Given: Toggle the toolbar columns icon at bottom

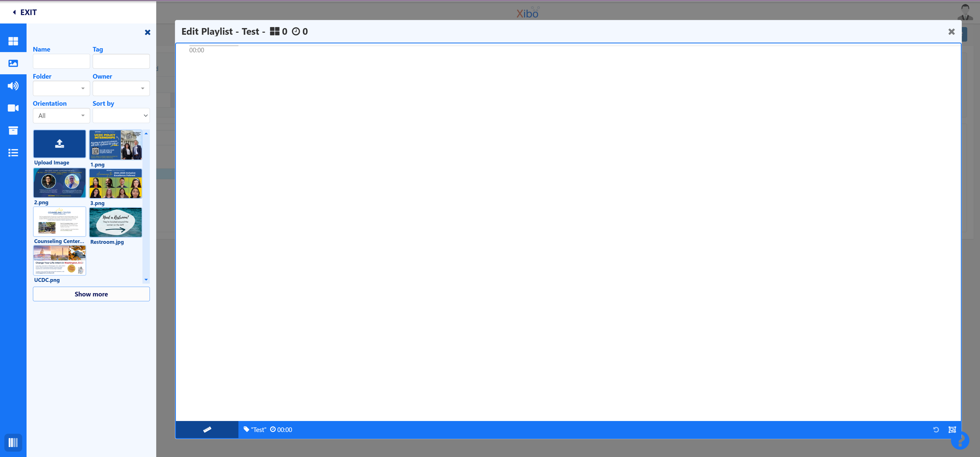Looking at the screenshot, I should 13,442.
